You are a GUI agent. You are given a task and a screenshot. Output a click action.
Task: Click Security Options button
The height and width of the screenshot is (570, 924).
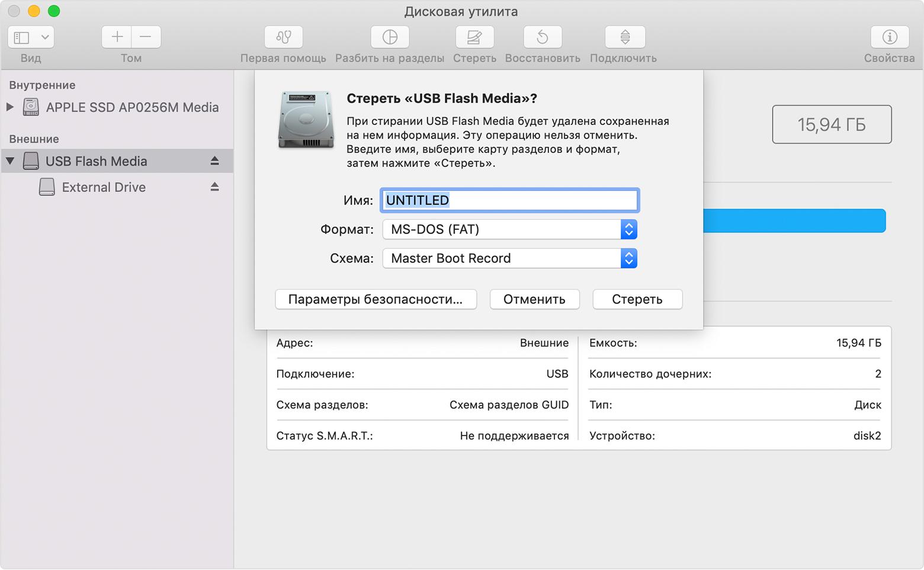pyautogui.click(x=376, y=299)
